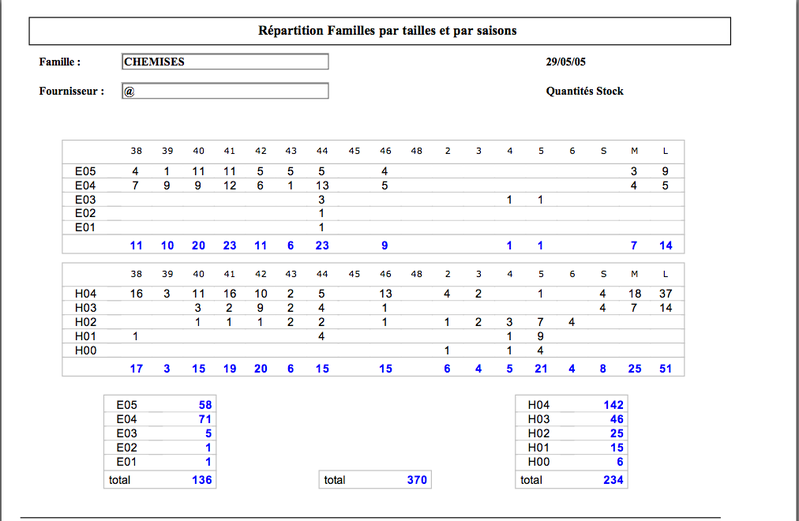Screen dimensions: 799x521
Task: Click the H03 summary total 46
Action: [617, 419]
